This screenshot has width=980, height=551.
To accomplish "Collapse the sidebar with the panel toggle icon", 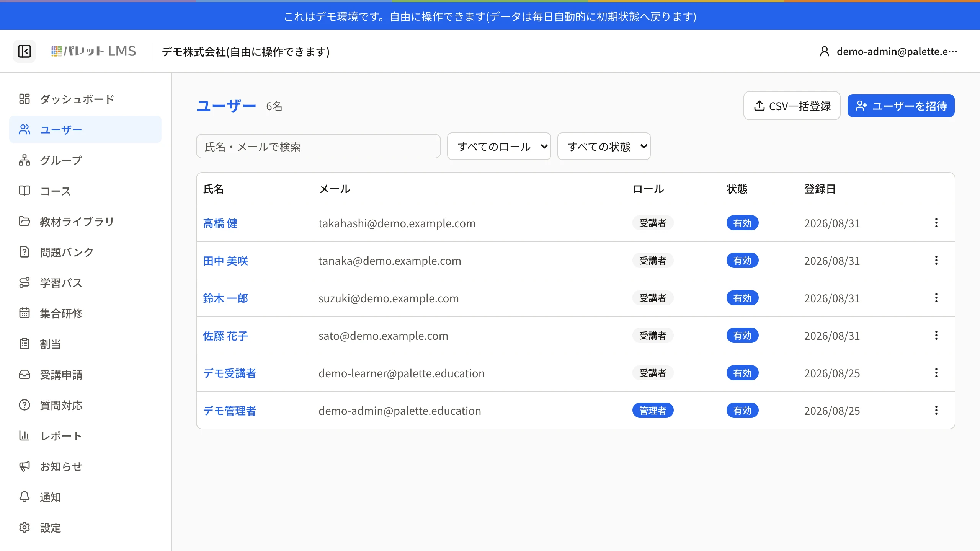I will point(24,51).
